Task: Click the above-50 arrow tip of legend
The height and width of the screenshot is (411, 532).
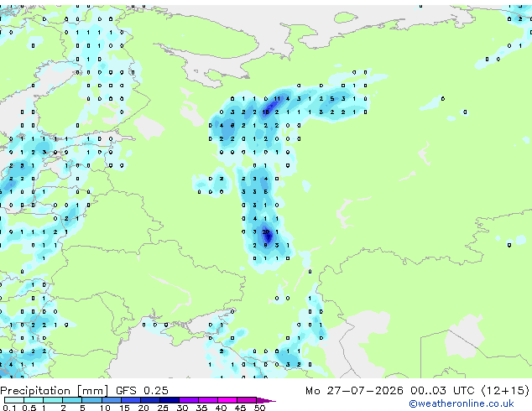Action: 266,400
